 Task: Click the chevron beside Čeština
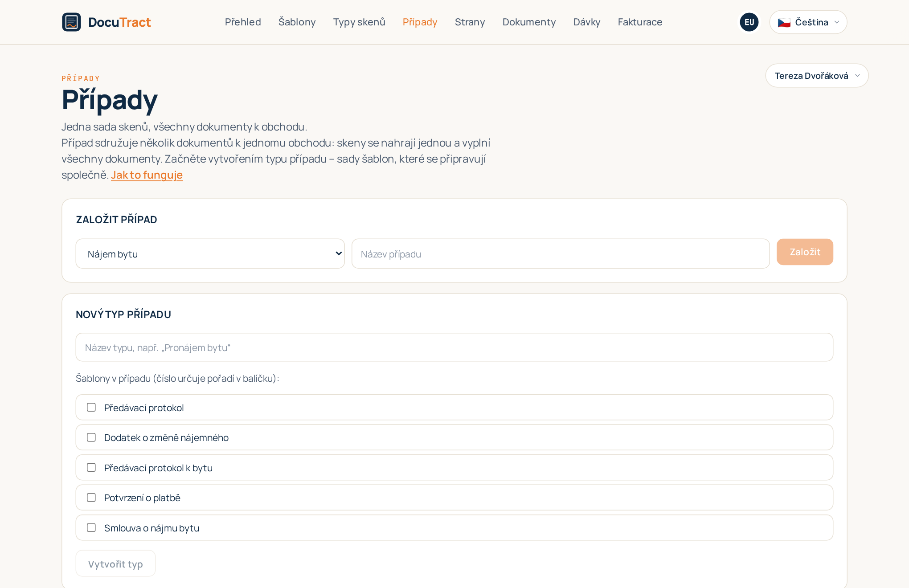click(837, 22)
